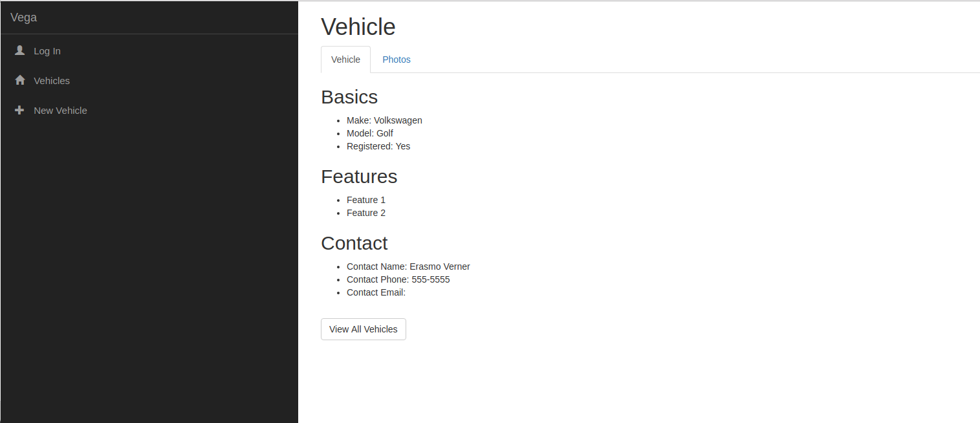Click the Registered: Yes list item
The image size is (980, 423).
pyautogui.click(x=378, y=146)
